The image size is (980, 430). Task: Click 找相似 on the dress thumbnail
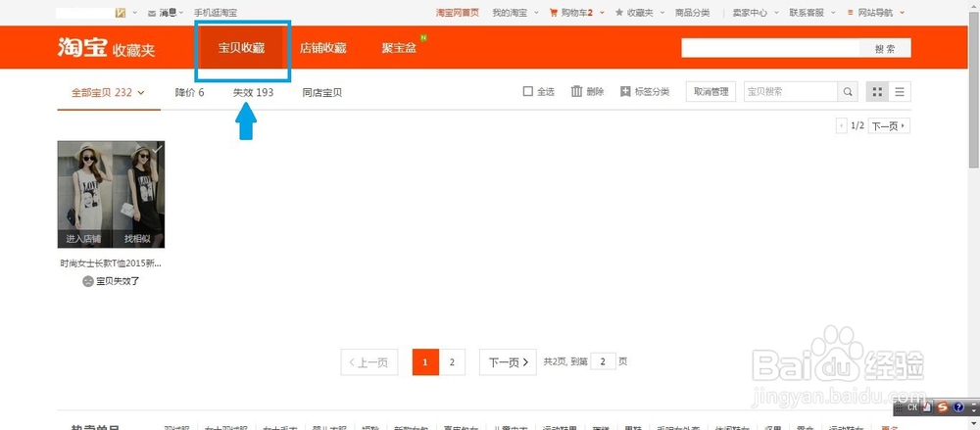coord(137,239)
